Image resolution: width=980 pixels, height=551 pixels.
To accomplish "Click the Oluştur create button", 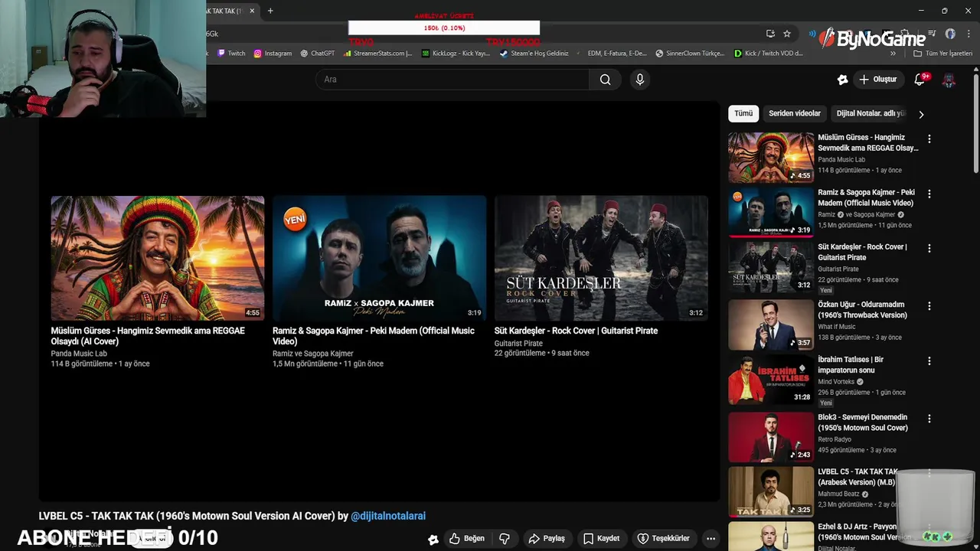I will point(877,80).
